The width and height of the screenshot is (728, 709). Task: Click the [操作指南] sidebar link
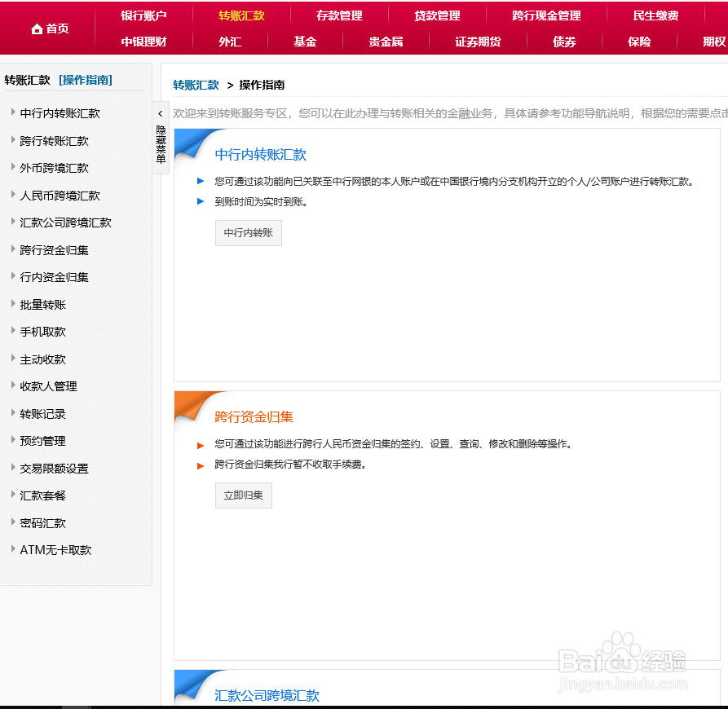coord(86,80)
